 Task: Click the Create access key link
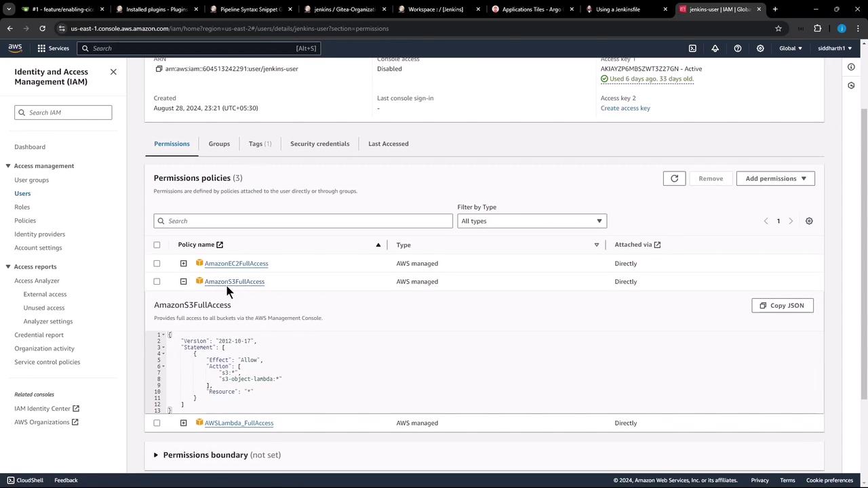click(625, 108)
